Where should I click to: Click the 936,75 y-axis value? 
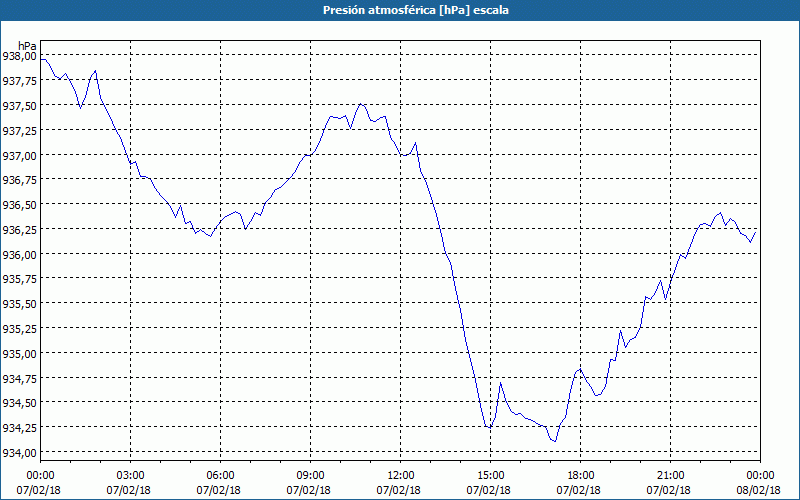click(x=18, y=180)
